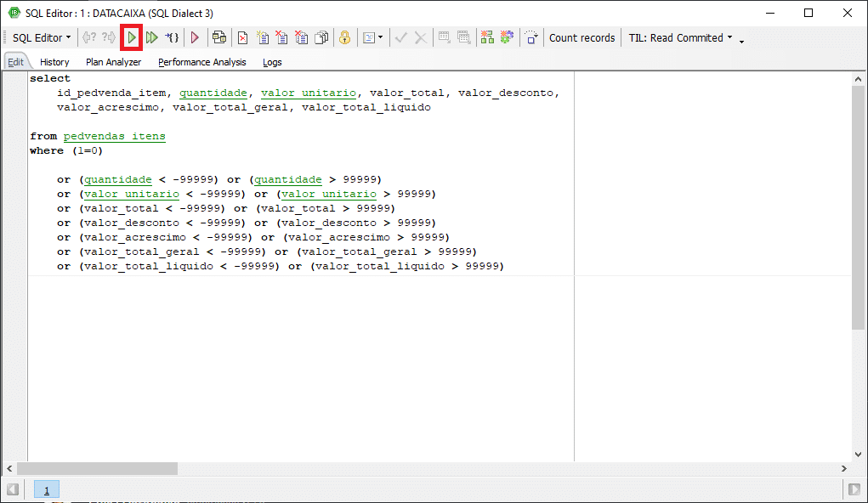Screen dimensions: 868x503
Task: Click the copy pages icon in toolbar
Action: pos(321,37)
